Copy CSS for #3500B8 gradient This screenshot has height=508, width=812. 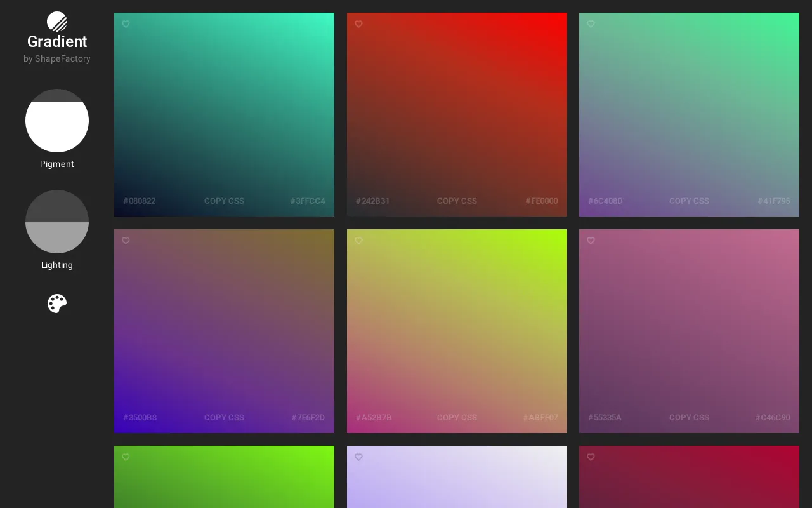point(224,418)
